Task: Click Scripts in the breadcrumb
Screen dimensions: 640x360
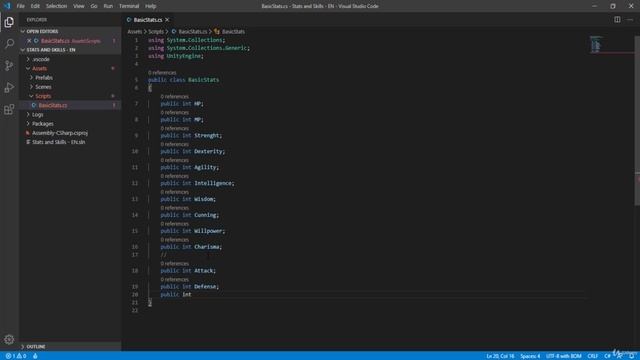Action: pos(156,31)
